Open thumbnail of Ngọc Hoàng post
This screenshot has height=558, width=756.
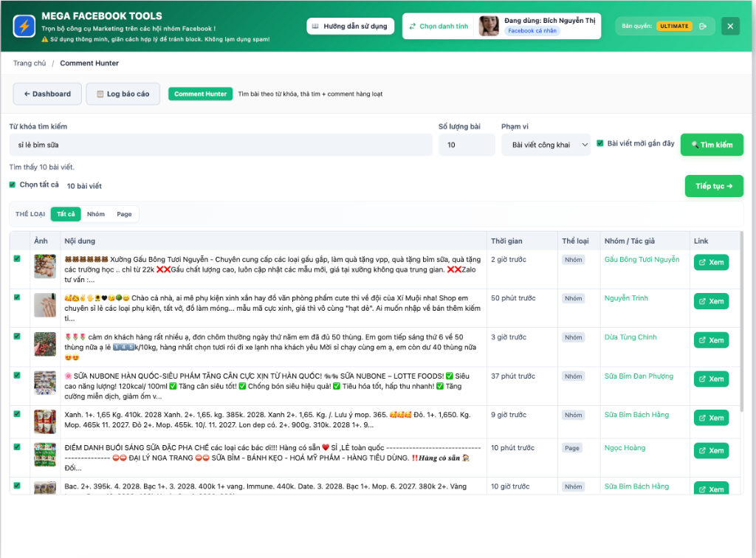tap(45, 455)
